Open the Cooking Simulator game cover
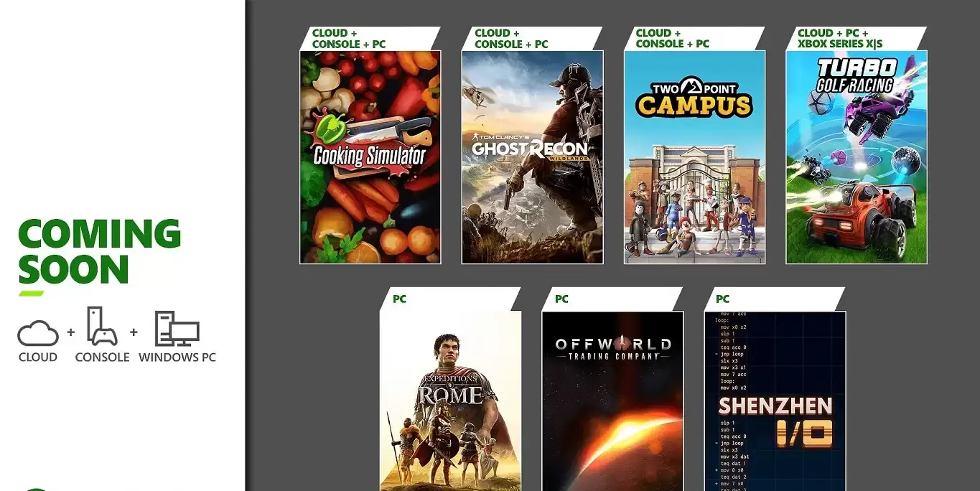980x491 pixels. (x=370, y=157)
